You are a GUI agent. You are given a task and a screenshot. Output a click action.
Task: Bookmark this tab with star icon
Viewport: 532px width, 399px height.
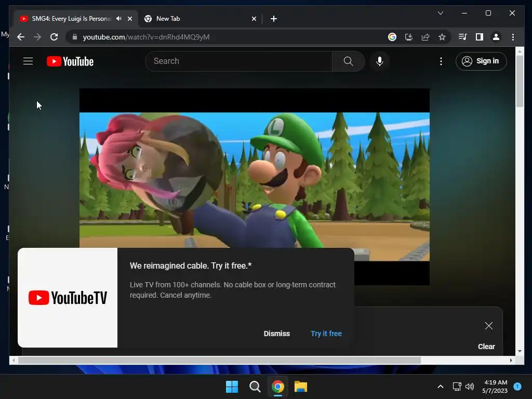tap(442, 37)
